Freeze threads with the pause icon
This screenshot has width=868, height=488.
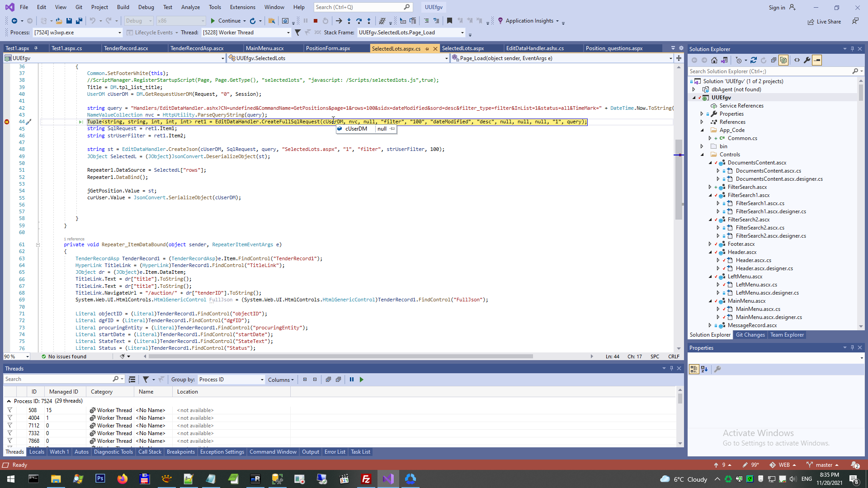[352, 380]
